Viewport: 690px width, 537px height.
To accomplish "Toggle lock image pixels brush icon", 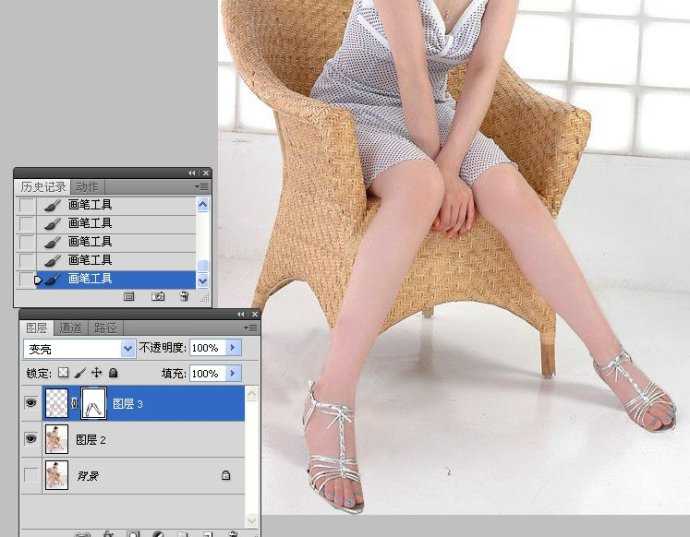I will (80, 373).
